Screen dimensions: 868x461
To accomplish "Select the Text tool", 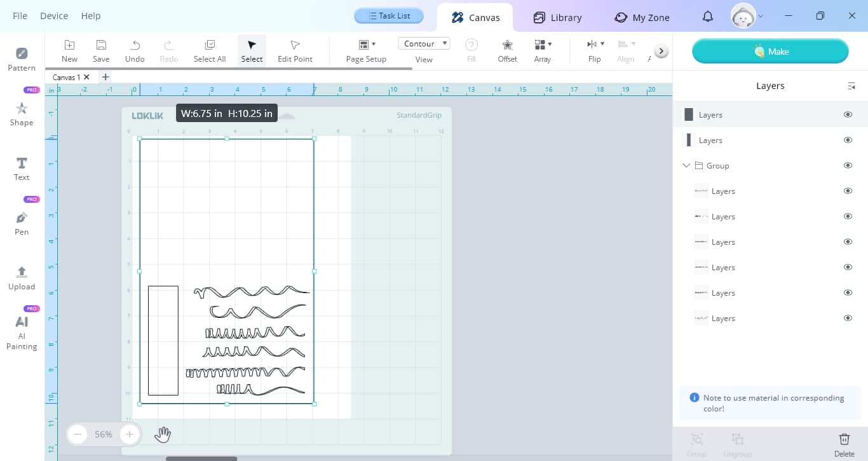I will point(22,169).
